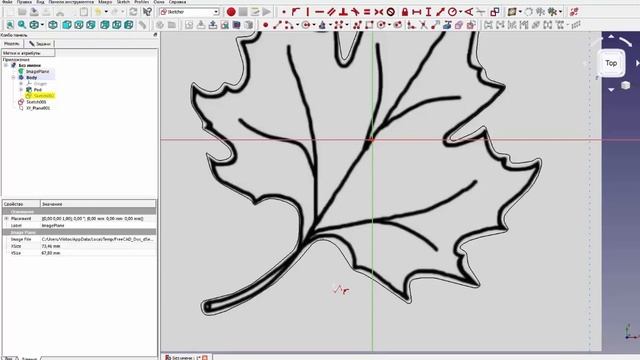Open the circle tool variants dropdown arrow
640x360 pixels.
pyautogui.click(x=314, y=25)
